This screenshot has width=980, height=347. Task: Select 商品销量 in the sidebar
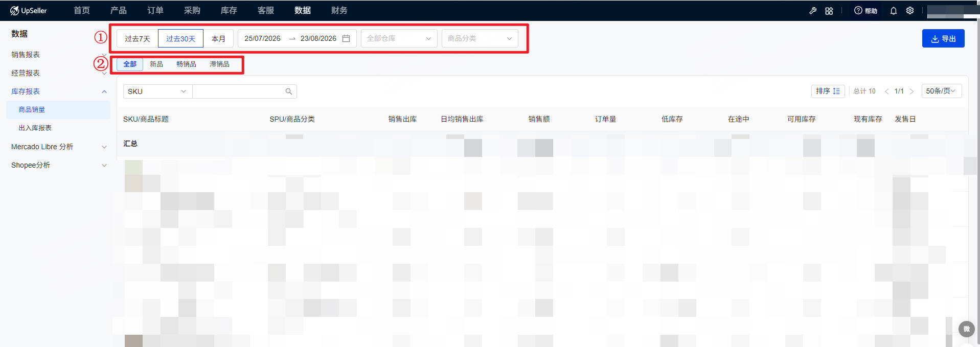pos(58,110)
